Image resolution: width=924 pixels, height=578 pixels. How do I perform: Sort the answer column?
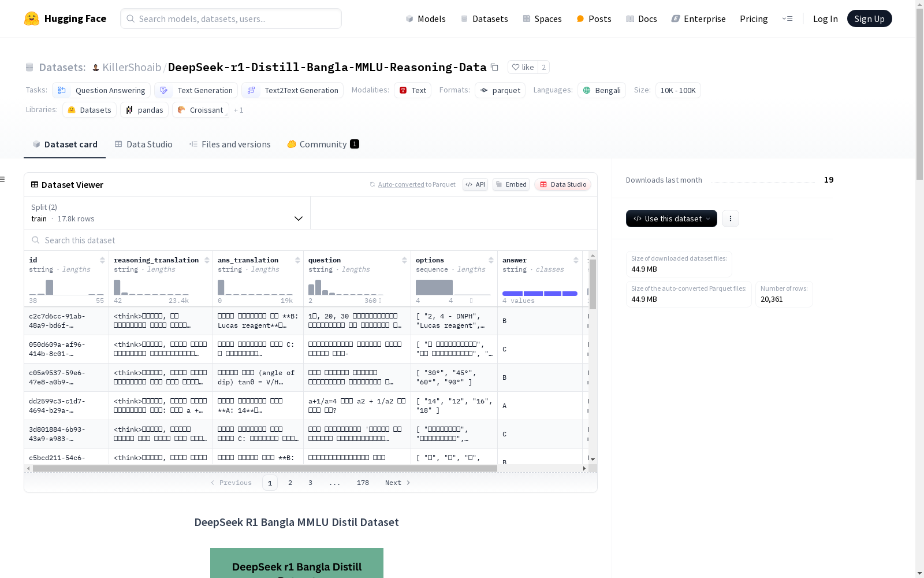(576, 260)
